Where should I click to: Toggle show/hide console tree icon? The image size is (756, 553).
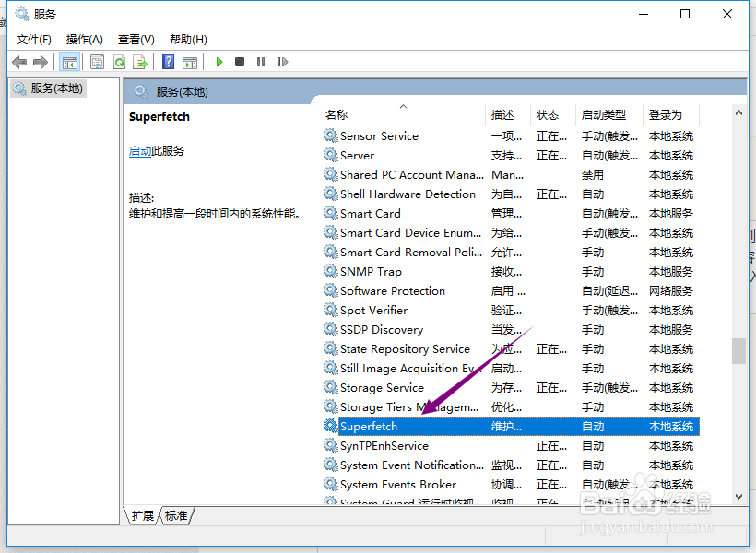[69, 62]
